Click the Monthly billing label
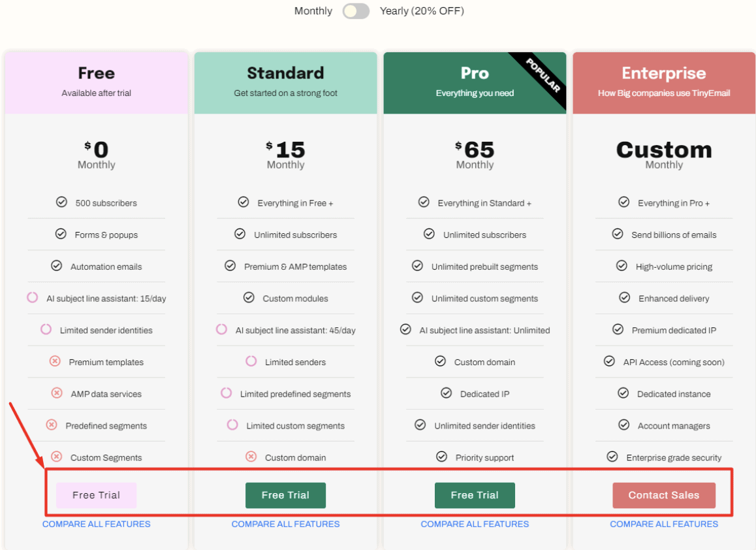The image size is (756, 550). coord(313,11)
